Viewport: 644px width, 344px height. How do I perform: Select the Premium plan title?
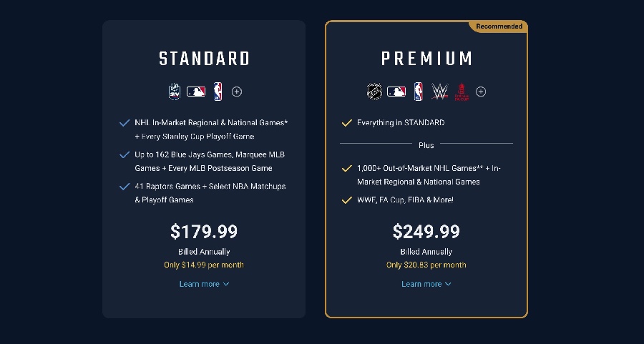pyautogui.click(x=426, y=59)
